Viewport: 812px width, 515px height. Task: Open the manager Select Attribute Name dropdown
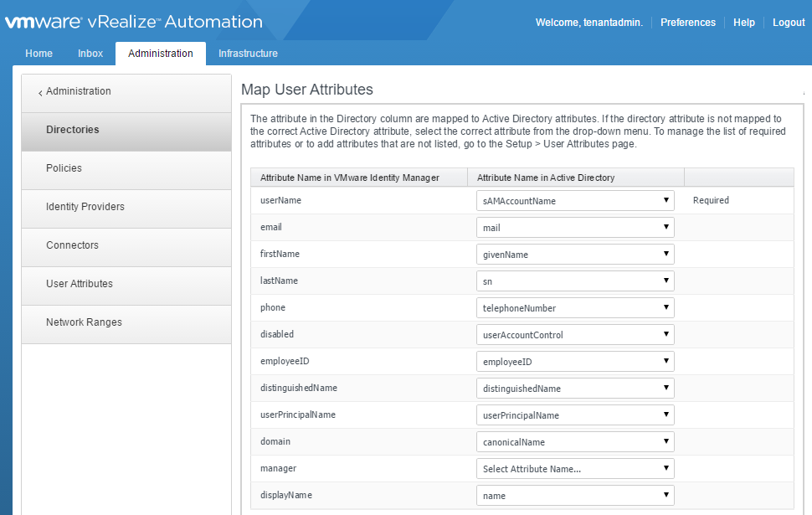575,469
